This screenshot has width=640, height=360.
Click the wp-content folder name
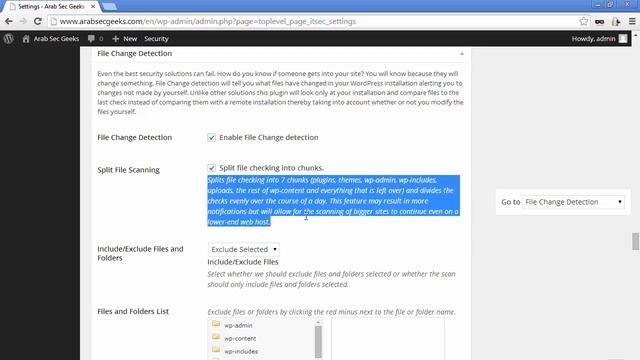[x=240, y=338]
